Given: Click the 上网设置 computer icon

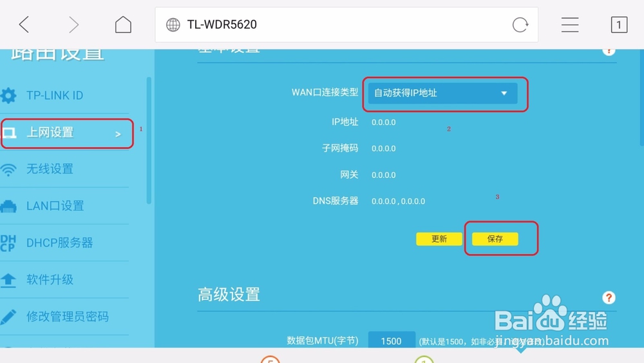Looking at the screenshot, I should coord(8,133).
